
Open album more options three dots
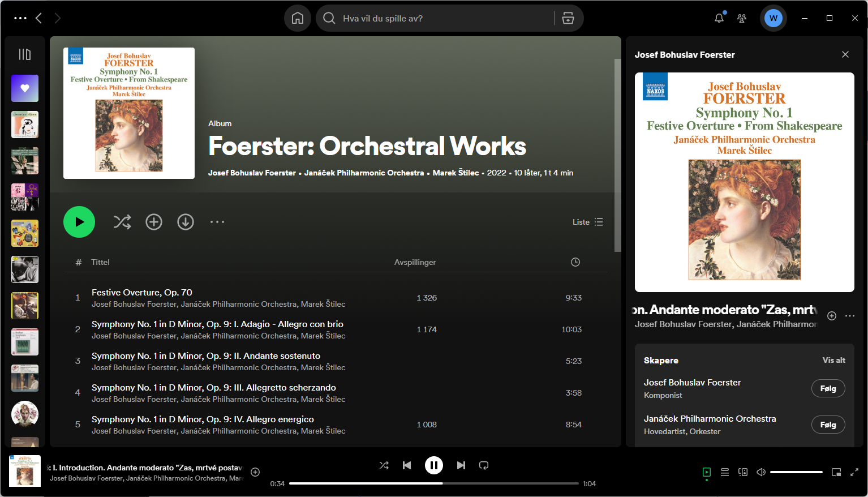[x=217, y=222]
